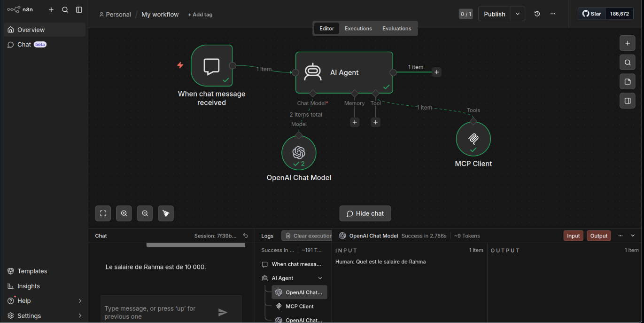The height and width of the screenshot is (323, 644).
Task: Toggle Output pane in log details
Action: 599,236
